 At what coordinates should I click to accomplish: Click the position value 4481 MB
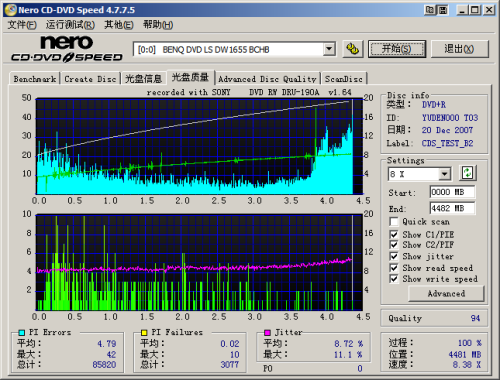tap(465, 354)
